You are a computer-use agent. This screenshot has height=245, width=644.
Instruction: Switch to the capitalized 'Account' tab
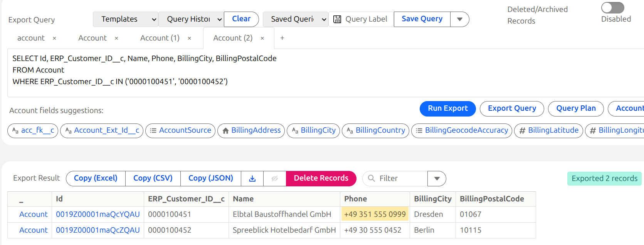click(x=92, y=38)
